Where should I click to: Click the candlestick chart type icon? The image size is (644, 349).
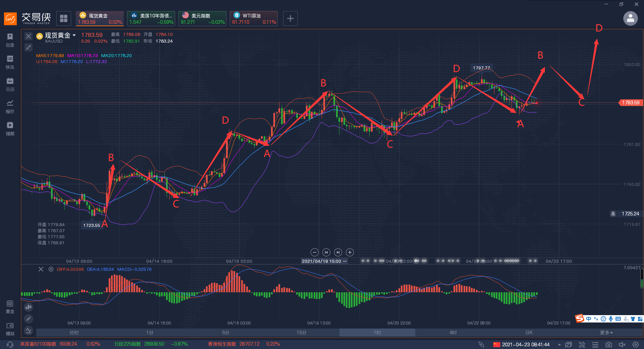coord(29,307)
